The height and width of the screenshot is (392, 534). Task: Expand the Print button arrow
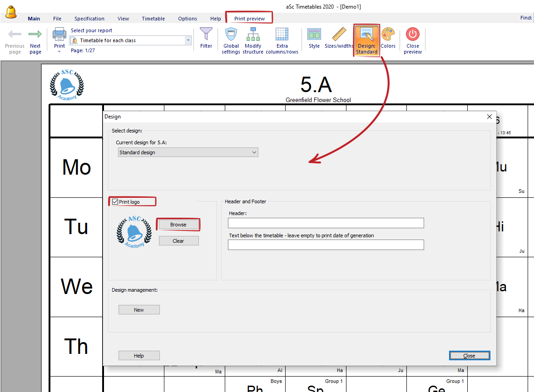click(x=59, y=51)
